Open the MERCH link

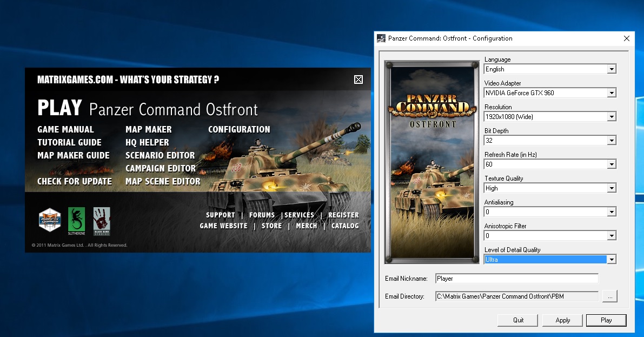click(307, 226)
